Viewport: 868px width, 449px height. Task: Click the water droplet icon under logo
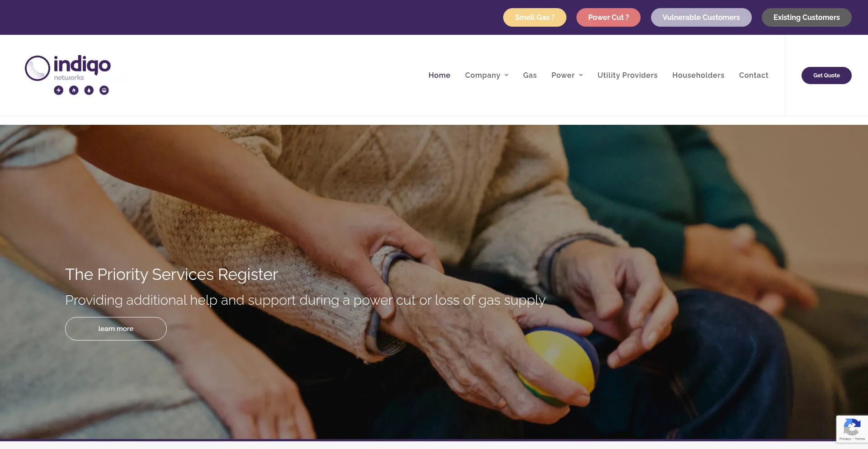(x=89, y=90)
